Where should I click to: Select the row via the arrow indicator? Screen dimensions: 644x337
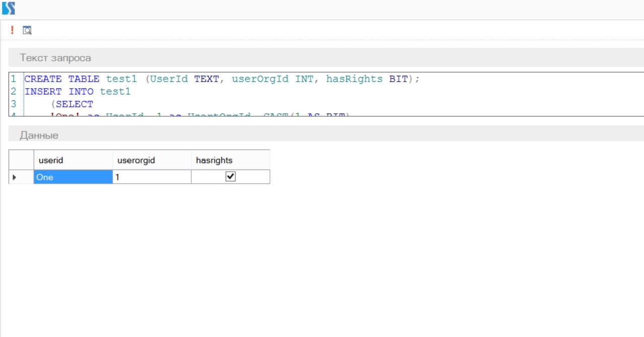click(x=15, y=177)
